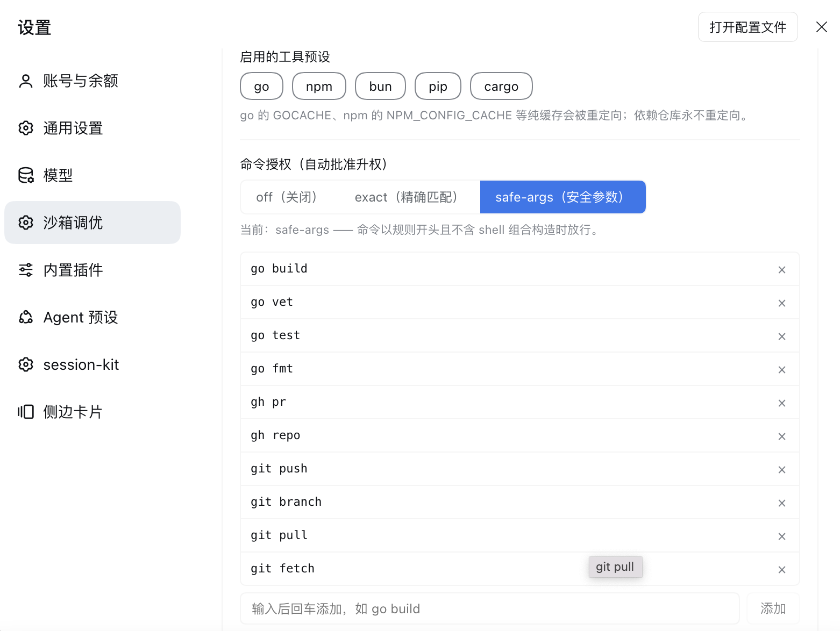Select safe-args（安全参数）authorization mode
Image resolution: width=840 pixels, height=631 pixels.
coord(563,197)
